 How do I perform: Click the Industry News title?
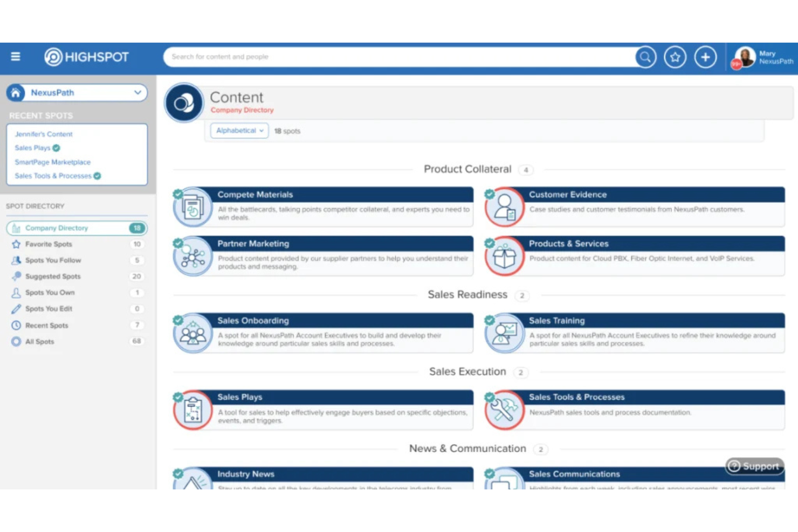pos(246,474)
